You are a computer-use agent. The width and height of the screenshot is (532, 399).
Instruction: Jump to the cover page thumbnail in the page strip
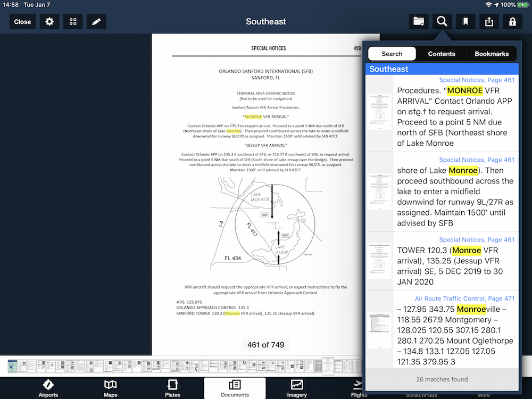click(12, 367)
